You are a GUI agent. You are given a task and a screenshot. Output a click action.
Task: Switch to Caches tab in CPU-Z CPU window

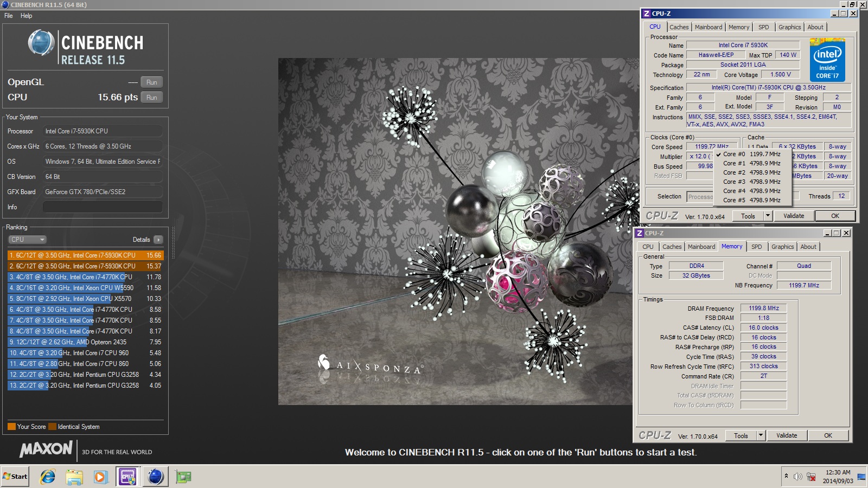(679, 27)
